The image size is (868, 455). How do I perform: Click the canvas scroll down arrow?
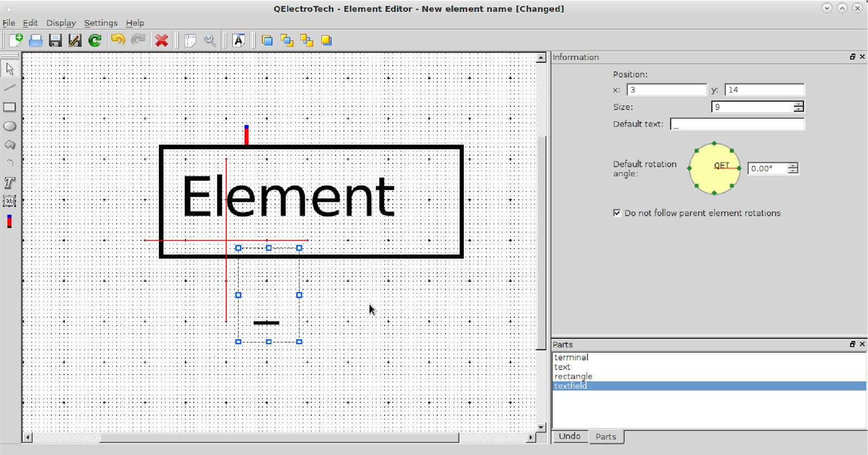point(541,427)
